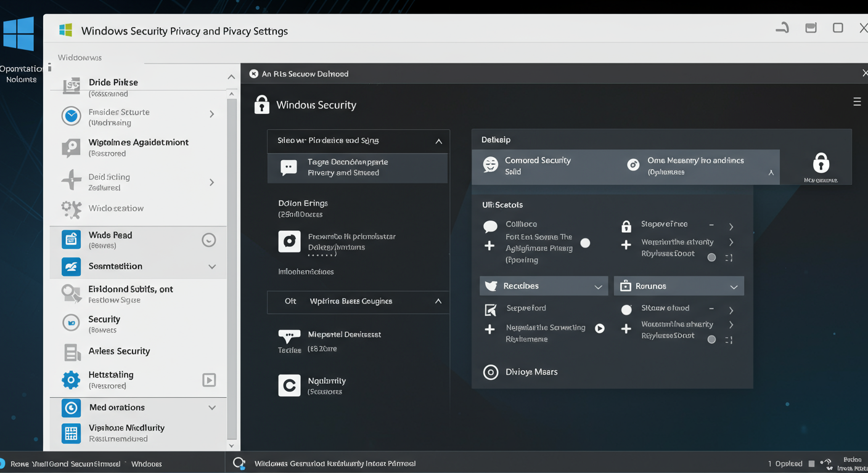868x473 pixels.
Task: Click the lock icon beside Windous Security
Action: pos(262,104)
